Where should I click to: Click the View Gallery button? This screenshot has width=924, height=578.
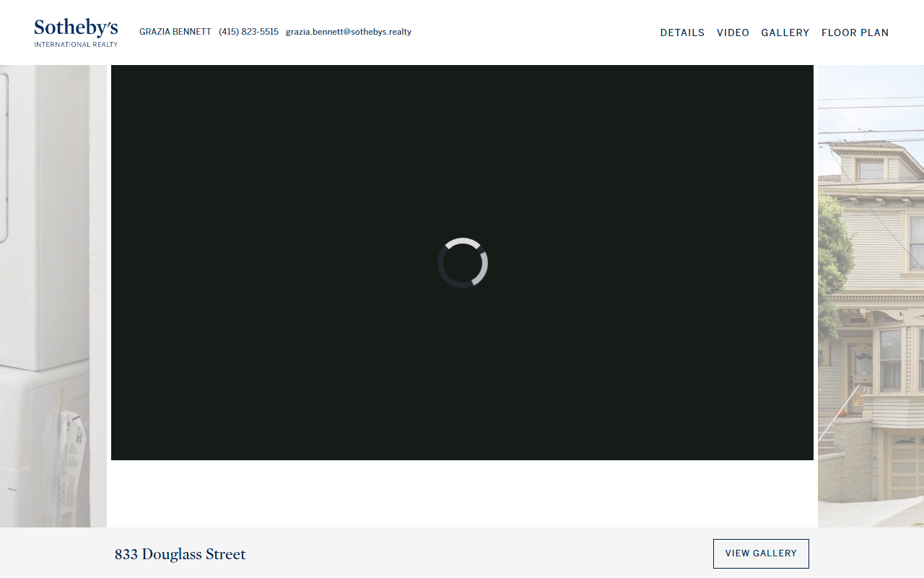tap(761, 553)
